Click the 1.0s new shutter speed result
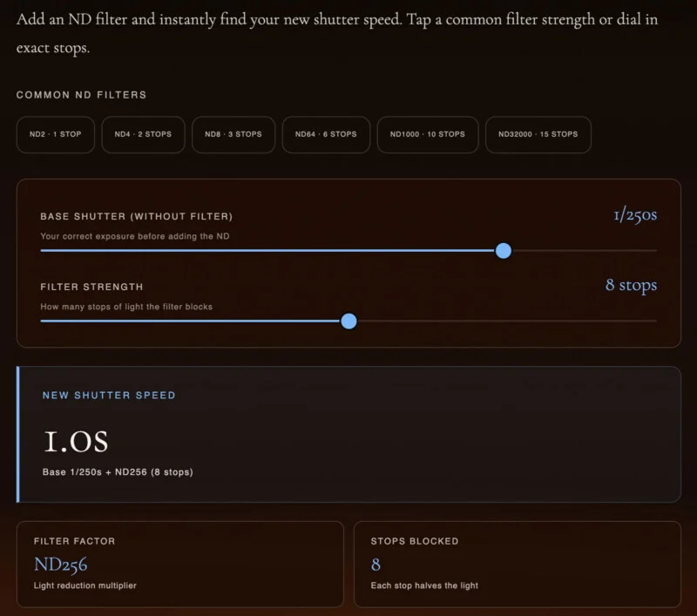Screen dimensions: 697x616 [77, 442]
